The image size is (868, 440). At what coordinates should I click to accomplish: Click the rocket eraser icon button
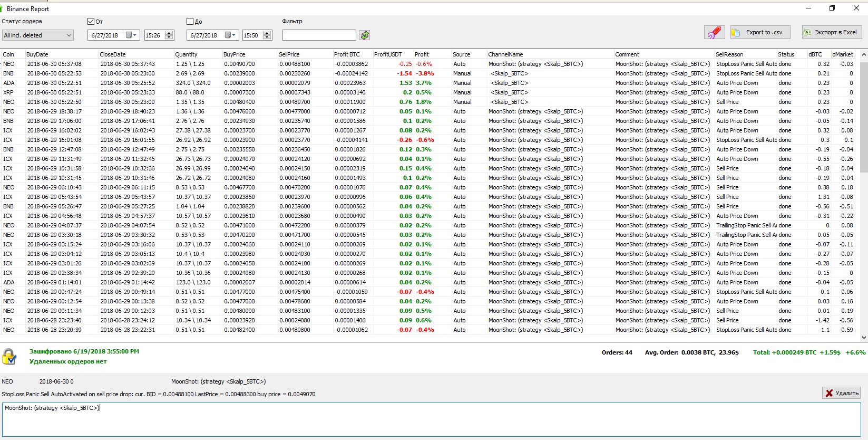(x=714, y=32)
